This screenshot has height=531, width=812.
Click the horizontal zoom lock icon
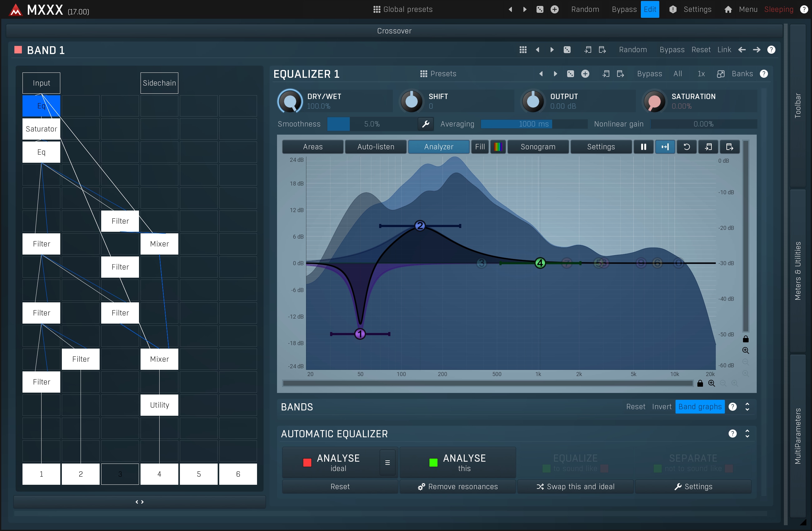coord(700,383)
